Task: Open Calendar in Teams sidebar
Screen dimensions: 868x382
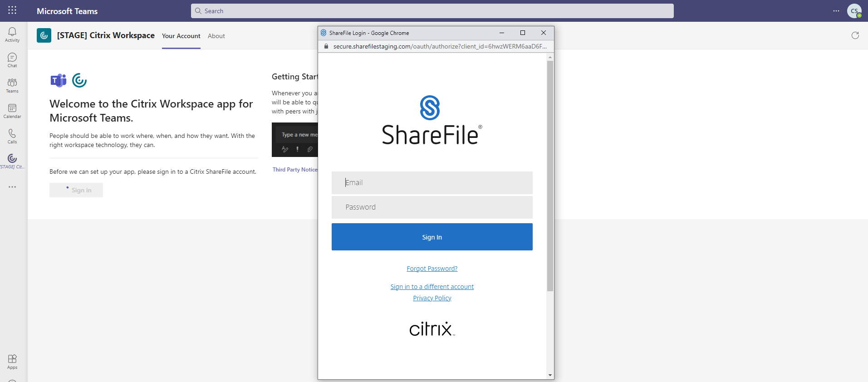Action: click(x=12, y=111)
